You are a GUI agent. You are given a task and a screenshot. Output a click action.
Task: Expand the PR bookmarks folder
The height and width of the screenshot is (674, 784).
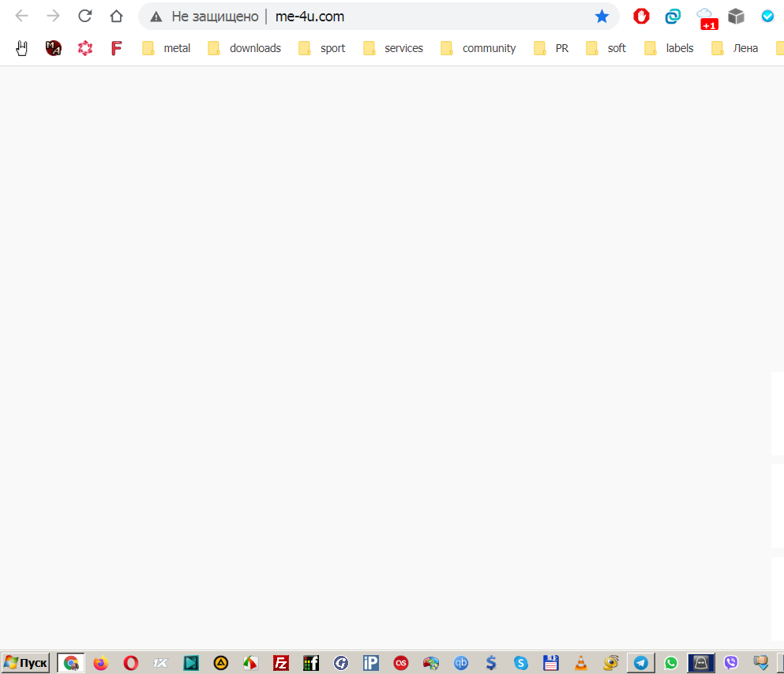(551, 48)
